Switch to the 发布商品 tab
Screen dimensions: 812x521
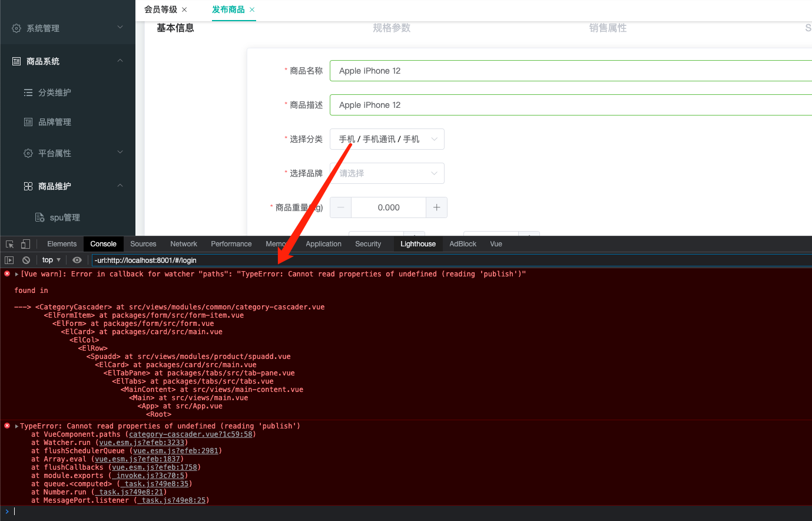tap(228, 9)
